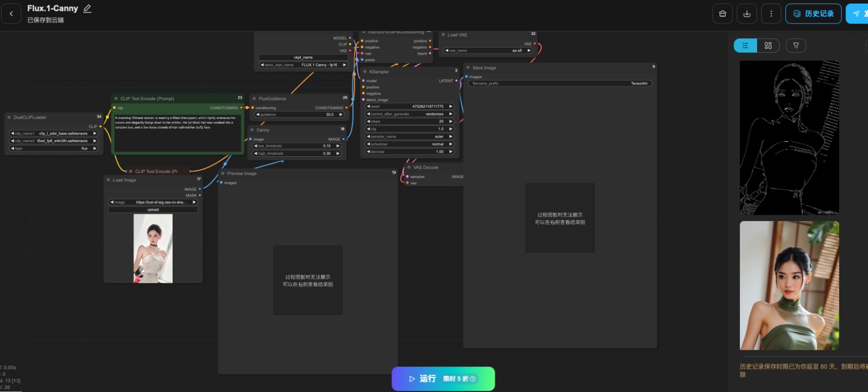868x392 pixels.
Task: Click Load VAE VAE output port
Action: click(534, 44)
